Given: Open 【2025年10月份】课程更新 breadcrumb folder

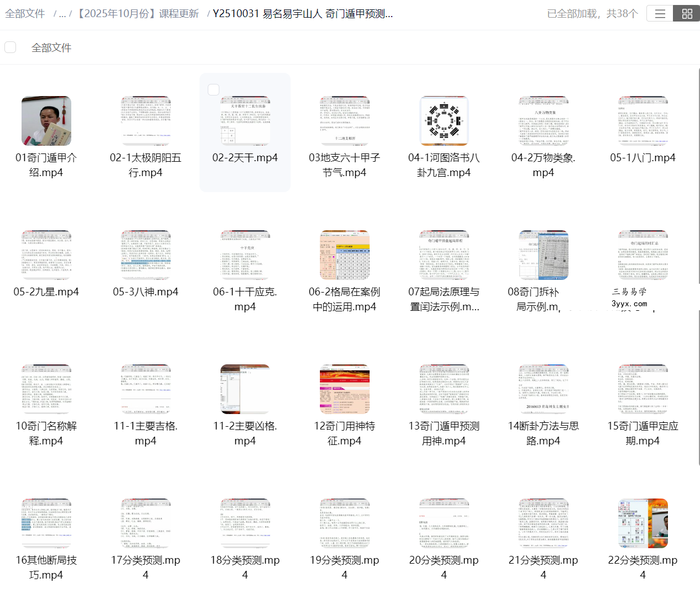Looking at the screenshot, I should click(x=136, y=14).
